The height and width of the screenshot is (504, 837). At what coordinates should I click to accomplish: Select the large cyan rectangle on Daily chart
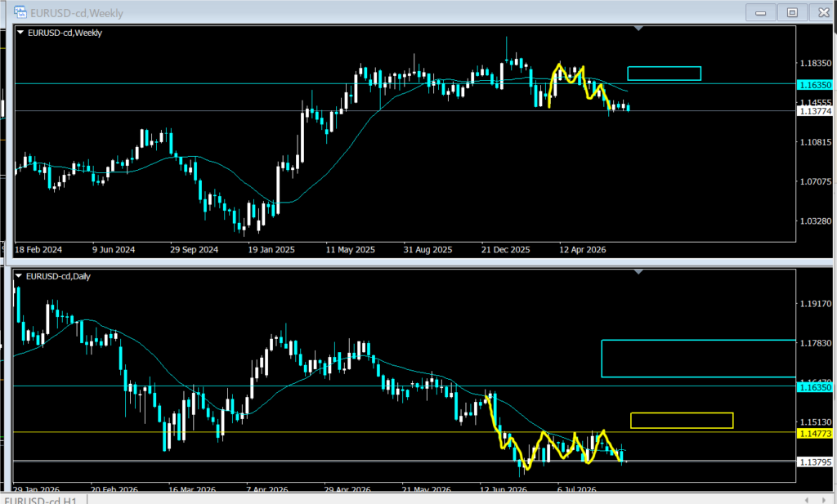click(698, 359)
